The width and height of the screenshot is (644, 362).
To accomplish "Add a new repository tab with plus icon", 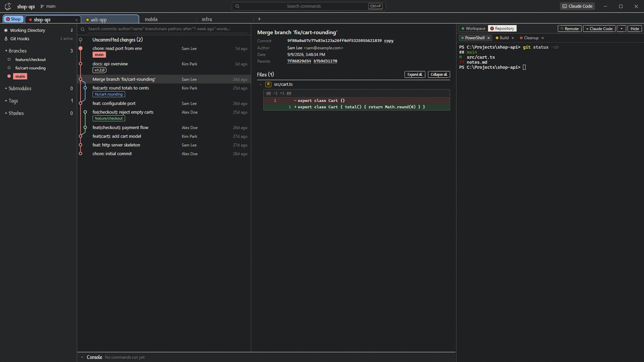I will (x=259, y=19).
